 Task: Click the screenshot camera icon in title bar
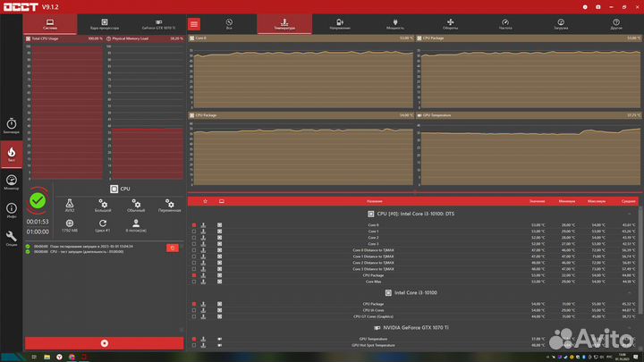pos(598,7)
